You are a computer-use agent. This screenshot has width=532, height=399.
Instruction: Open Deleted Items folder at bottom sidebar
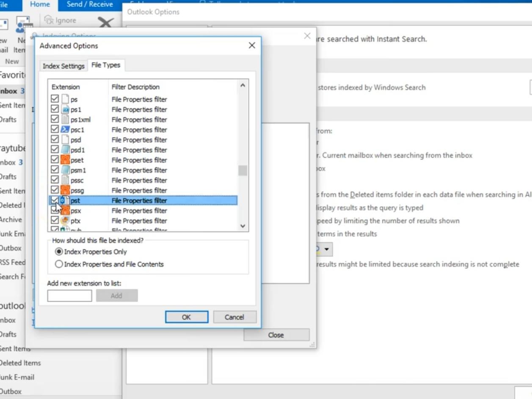coord(20,363)
